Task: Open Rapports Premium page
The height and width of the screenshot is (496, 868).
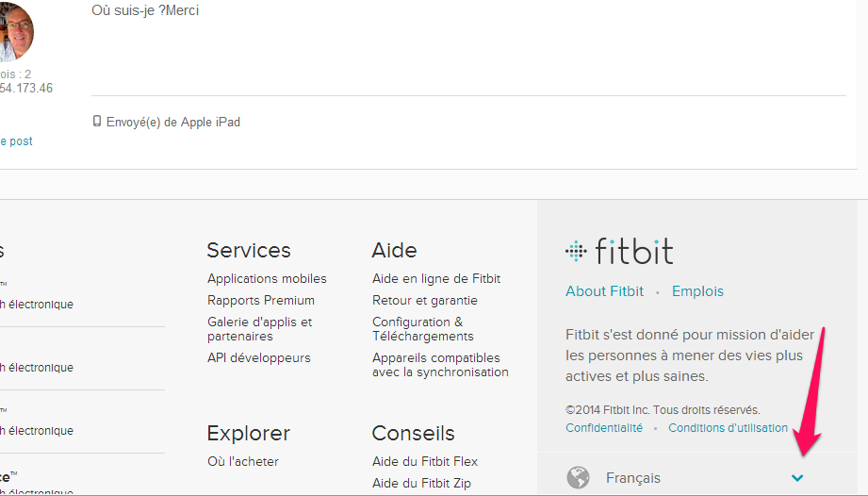Action: pos(261,300)
